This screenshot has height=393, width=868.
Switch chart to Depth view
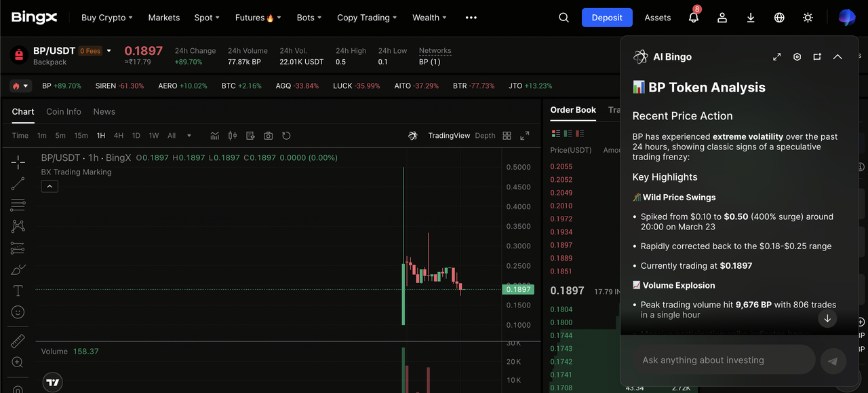(485, 136)
